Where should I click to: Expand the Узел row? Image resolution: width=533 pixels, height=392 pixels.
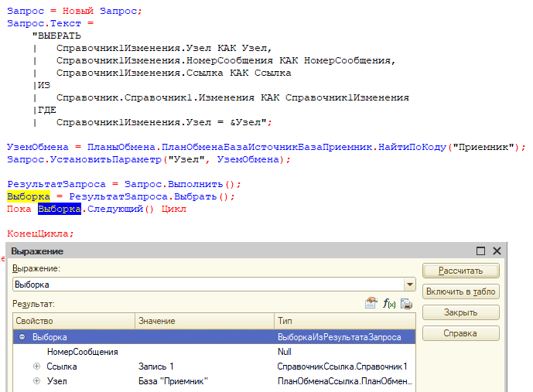pyautogui.click(x=36, y=381)
